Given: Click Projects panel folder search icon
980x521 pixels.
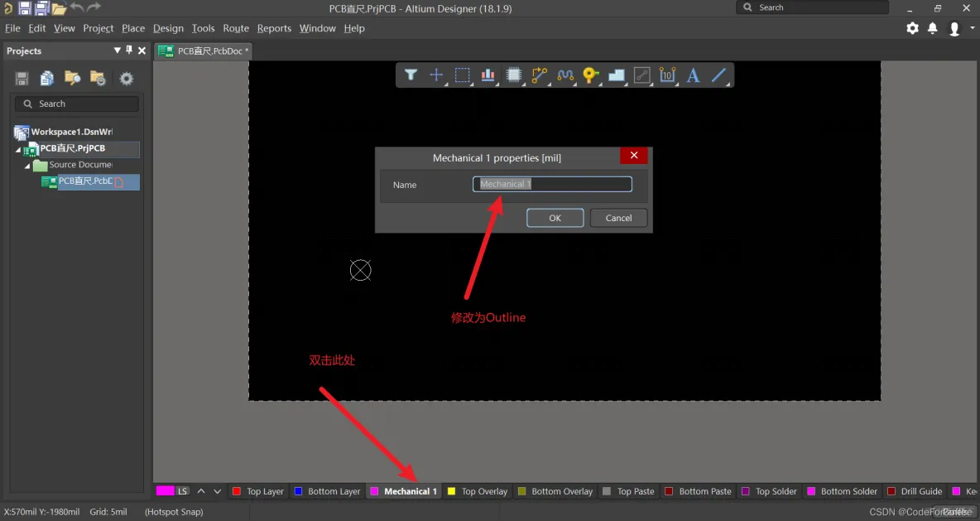Looking at the screenshot, I should click(x=73, y=78).
